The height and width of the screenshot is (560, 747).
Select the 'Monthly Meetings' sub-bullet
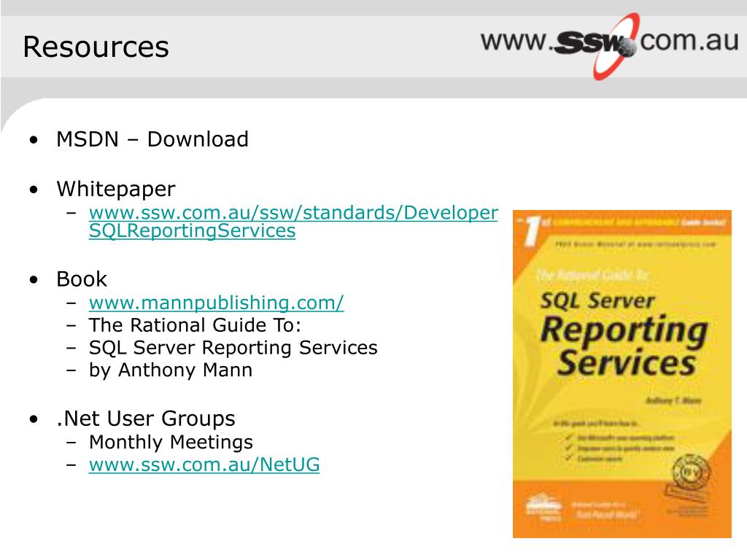pyautogui.click(x=171, y=443)
